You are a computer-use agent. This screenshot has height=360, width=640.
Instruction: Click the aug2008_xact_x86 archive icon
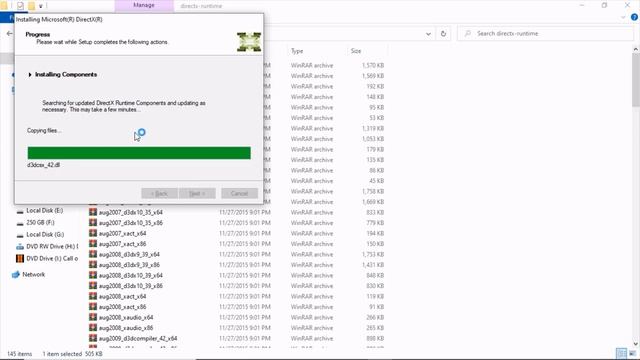point(93,307)
